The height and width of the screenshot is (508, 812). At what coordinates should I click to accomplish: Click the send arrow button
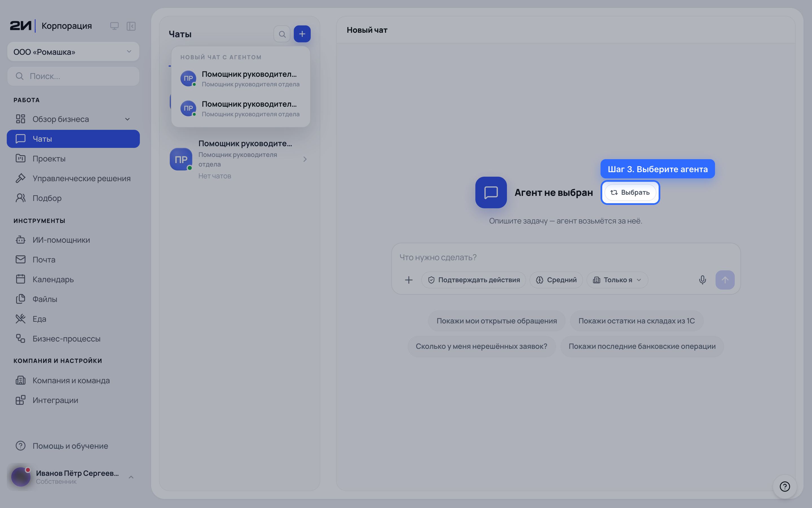click(x=725, y=280)
